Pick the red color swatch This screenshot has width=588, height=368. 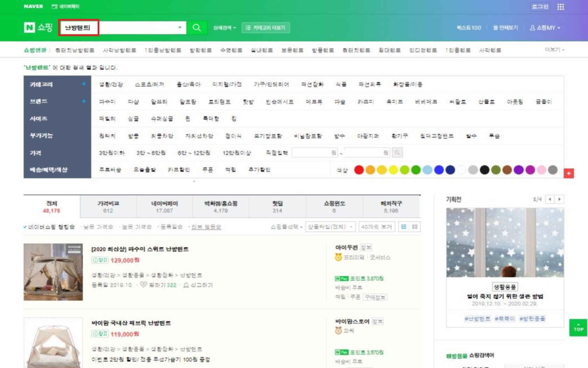(359, 170)
